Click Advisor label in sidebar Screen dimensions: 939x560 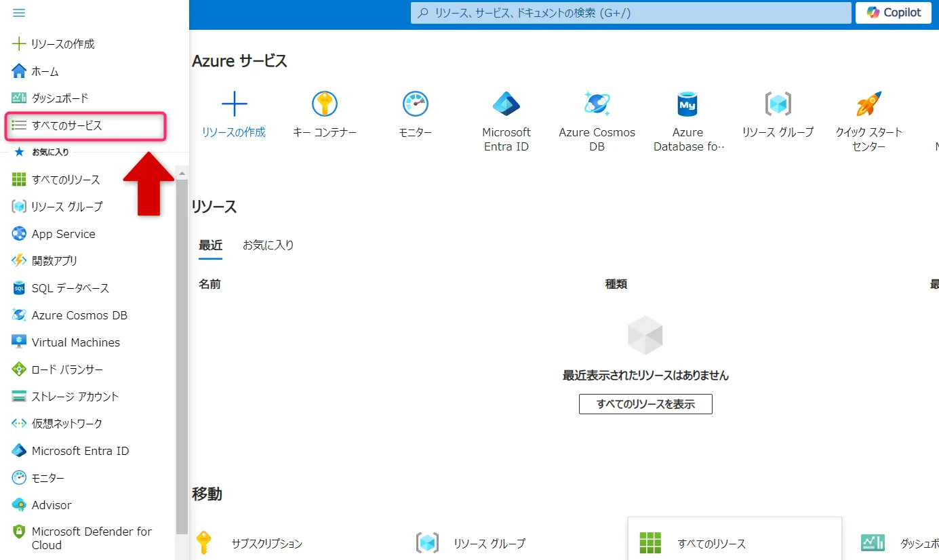pos(52,505)
